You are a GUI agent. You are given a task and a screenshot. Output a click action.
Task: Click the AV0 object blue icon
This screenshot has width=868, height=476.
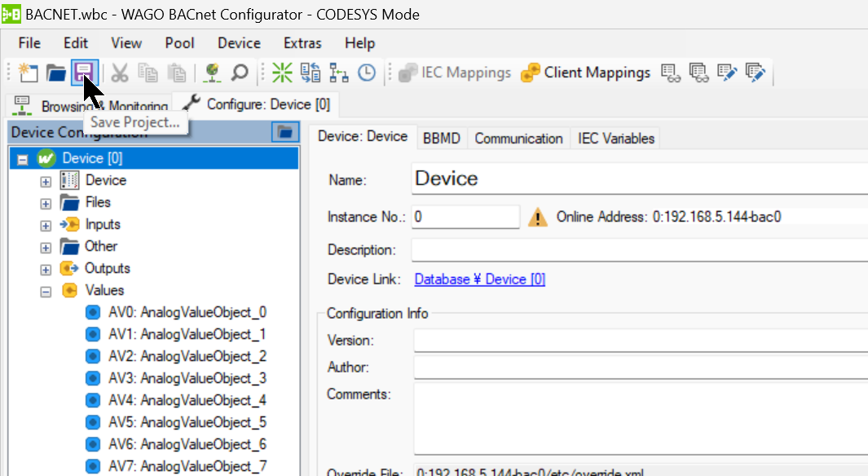(x=93, y=313)
